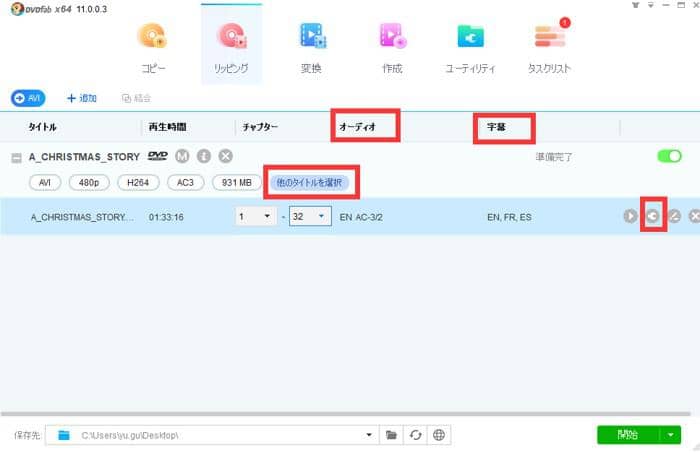Click the info icon beside A_CHRISTMAS_STORY
700x453 pixels.
tap(203, 156)
